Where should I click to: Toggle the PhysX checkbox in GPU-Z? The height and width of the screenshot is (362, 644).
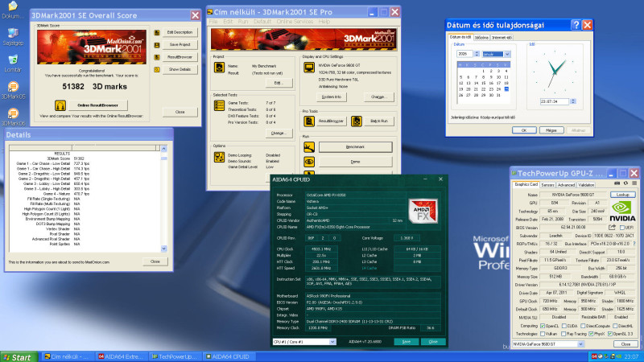tap(591, 334)
